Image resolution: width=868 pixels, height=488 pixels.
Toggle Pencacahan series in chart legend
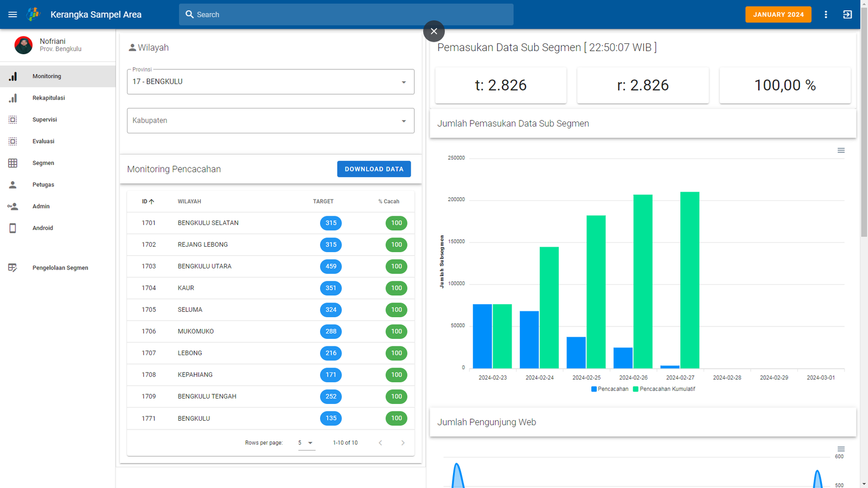tap(610, 389)
